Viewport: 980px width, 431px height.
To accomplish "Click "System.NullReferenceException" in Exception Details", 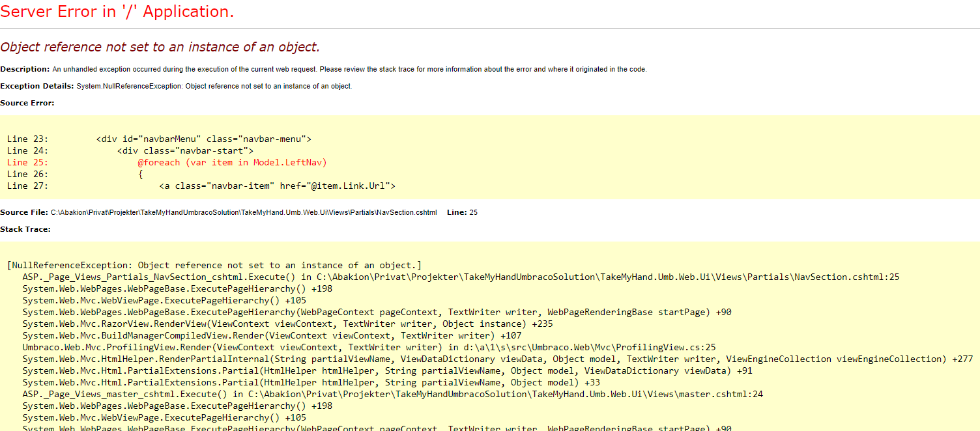I will coord(129,86).
